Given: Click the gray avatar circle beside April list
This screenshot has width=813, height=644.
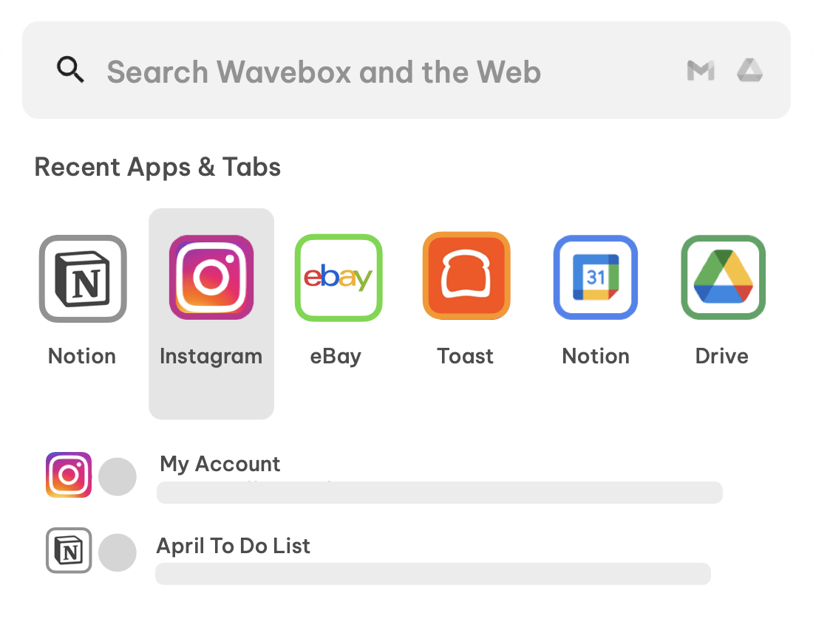Looking at the screenshot, I should [118, 552].
